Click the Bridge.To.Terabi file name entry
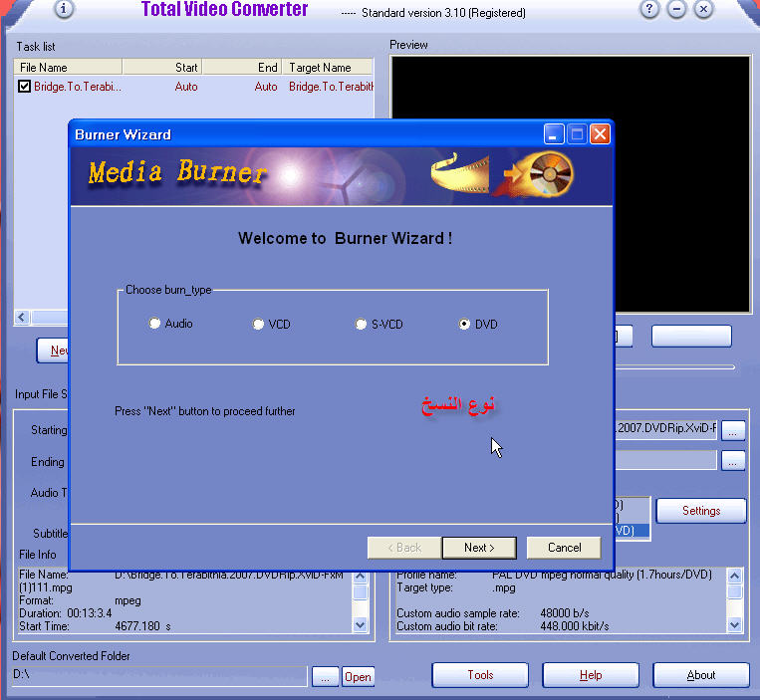 tap(78, 87)
